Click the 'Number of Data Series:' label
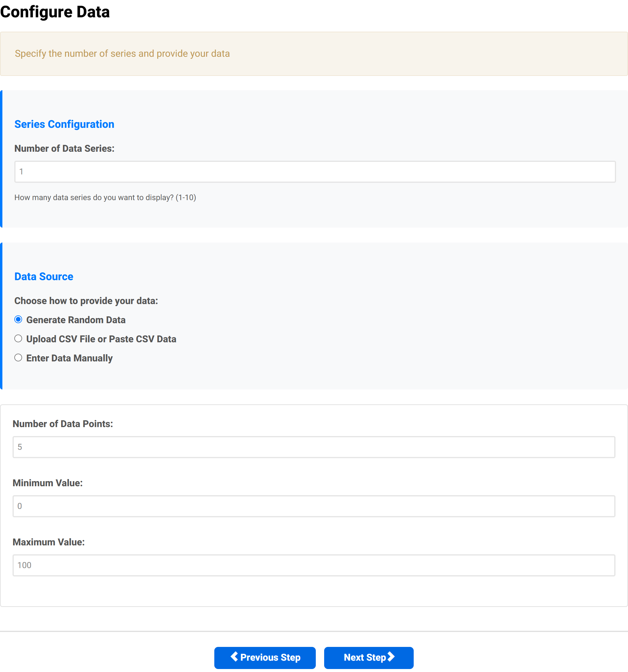Screen dimensions: 628x672 [x=64, y=148]
